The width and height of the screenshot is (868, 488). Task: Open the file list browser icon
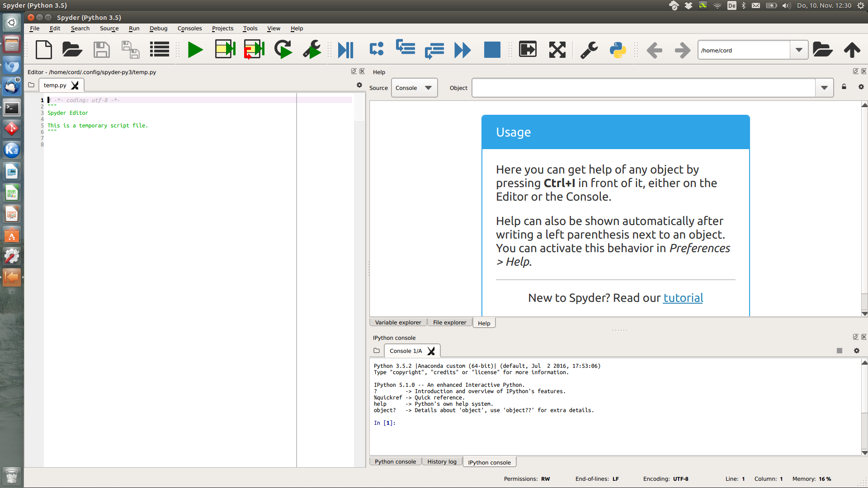[159, 50]
